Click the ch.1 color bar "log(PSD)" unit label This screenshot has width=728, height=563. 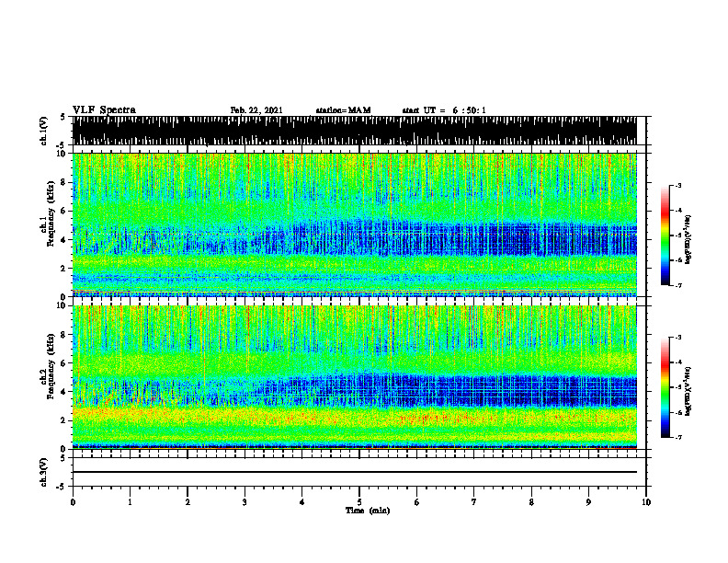(688, 240)
